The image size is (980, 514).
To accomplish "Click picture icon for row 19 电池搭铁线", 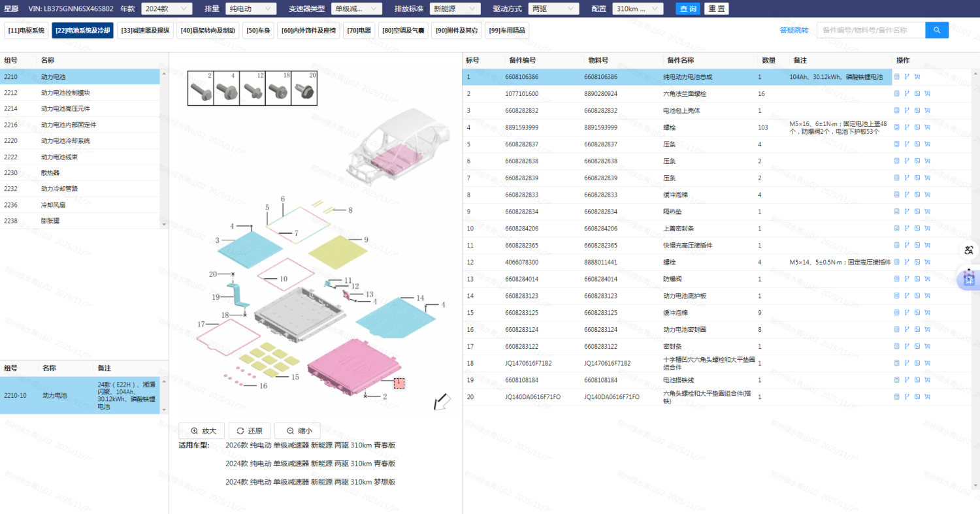I will pyautogui.click(x=917, y=379).
